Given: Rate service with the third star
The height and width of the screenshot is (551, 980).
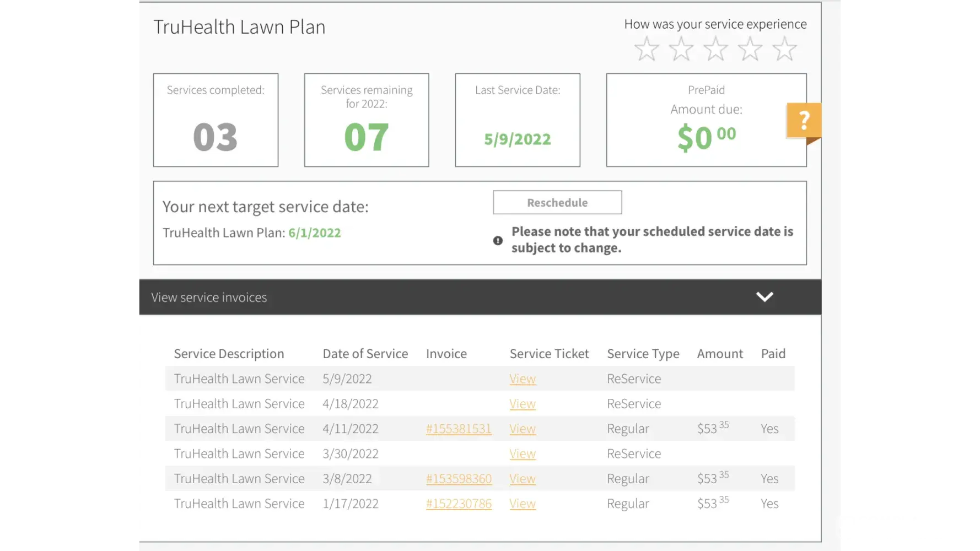Looking at the screenshot, I should pyautogui.click(x=715, y=49).
